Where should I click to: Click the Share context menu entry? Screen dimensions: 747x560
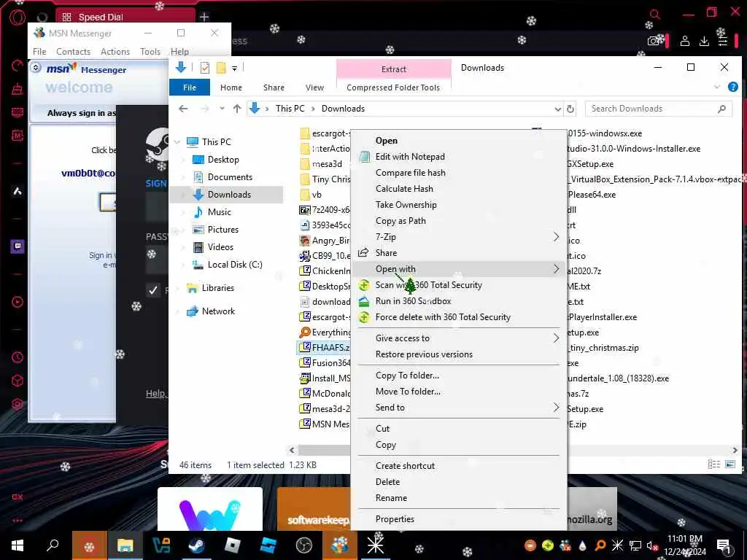(386, 253)
